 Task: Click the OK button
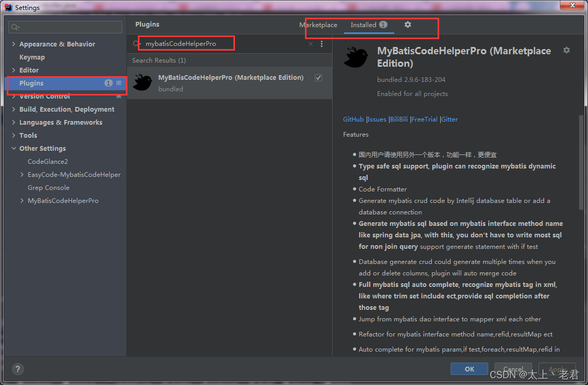tap(469, 369)
